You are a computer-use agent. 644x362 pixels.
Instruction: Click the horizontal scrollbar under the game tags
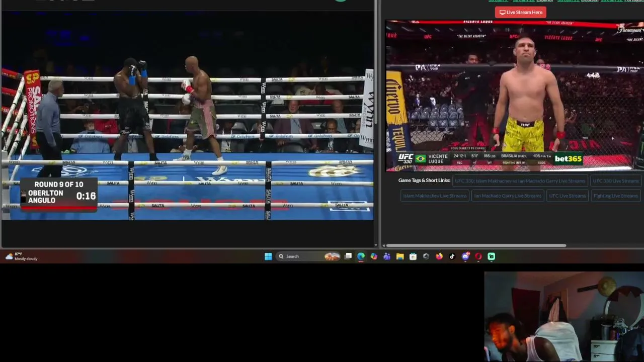[x=476, y=245]
